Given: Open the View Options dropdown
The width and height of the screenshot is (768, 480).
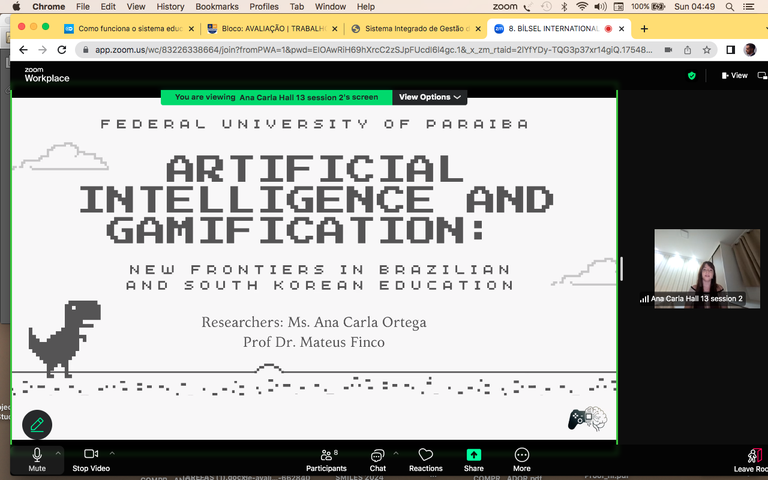Looking at the screenshot, I should click(430, 97).
